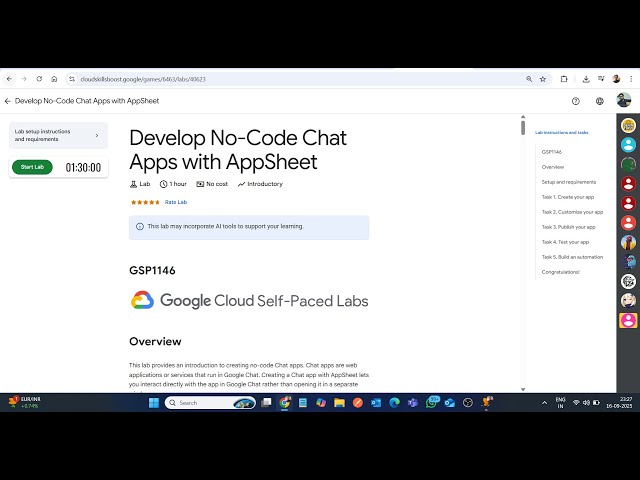Go to the browser home page

[54, 79]
